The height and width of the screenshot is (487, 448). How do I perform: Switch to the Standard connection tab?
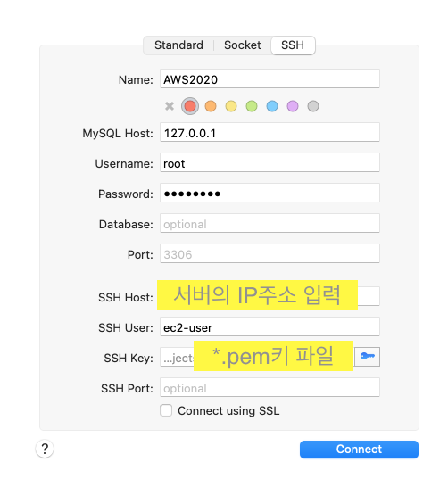(178, 45)
